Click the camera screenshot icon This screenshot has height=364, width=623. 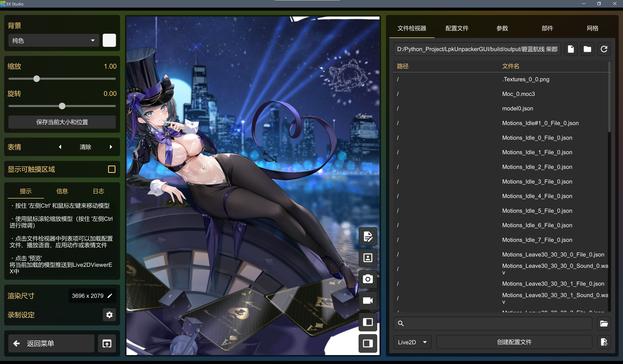point(368,279)
